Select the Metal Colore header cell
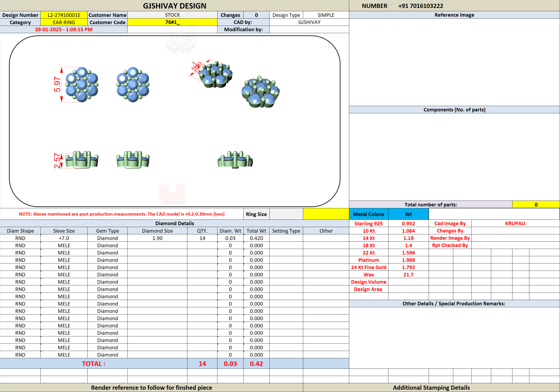Image resolution: width=560 pixels, height=392 pixels. (x=368, y=214)
